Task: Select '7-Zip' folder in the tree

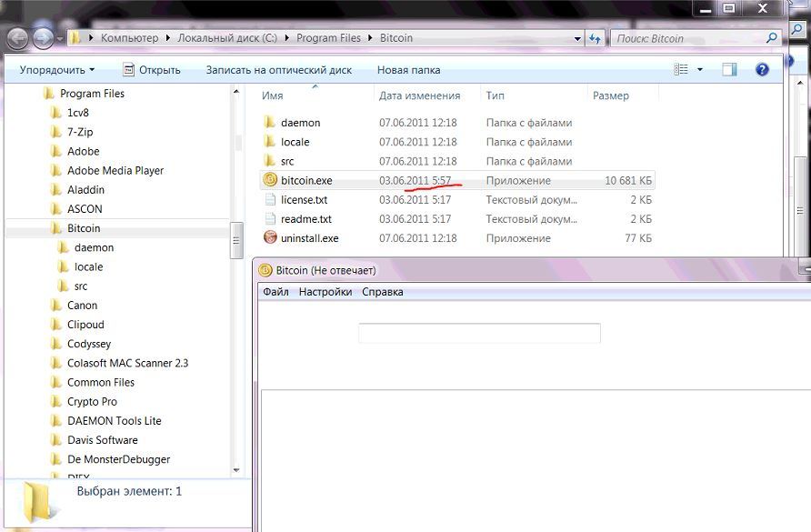Action: [x=80, y=132]
